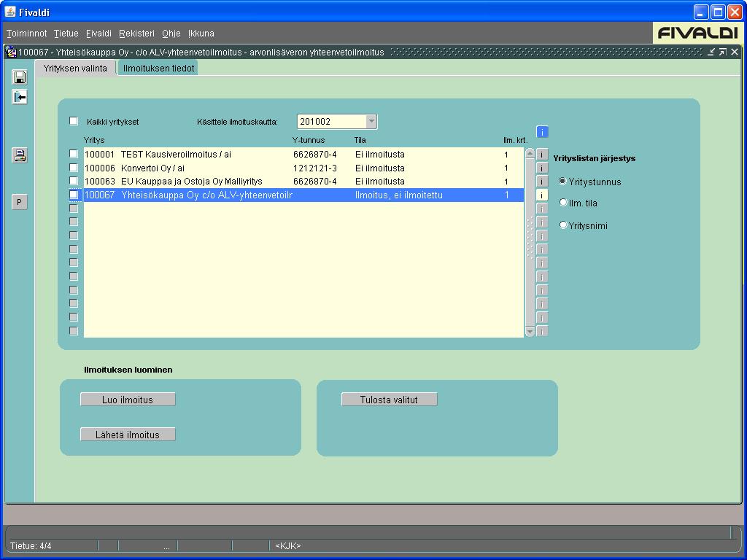
Task: Click the Lähetä ilmoitus button
Action: pyautogui.click(x=128, y=435)
